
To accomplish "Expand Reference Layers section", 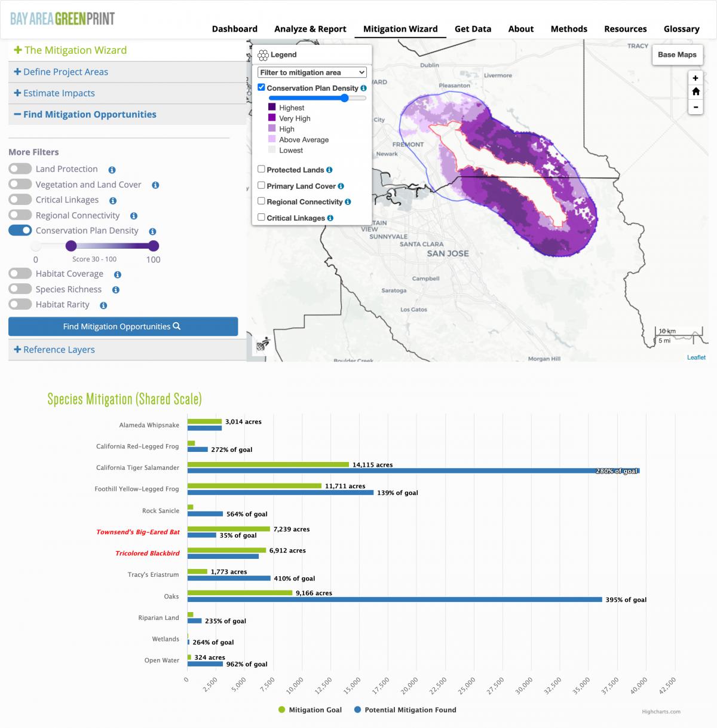I will [x=127, y=350].
